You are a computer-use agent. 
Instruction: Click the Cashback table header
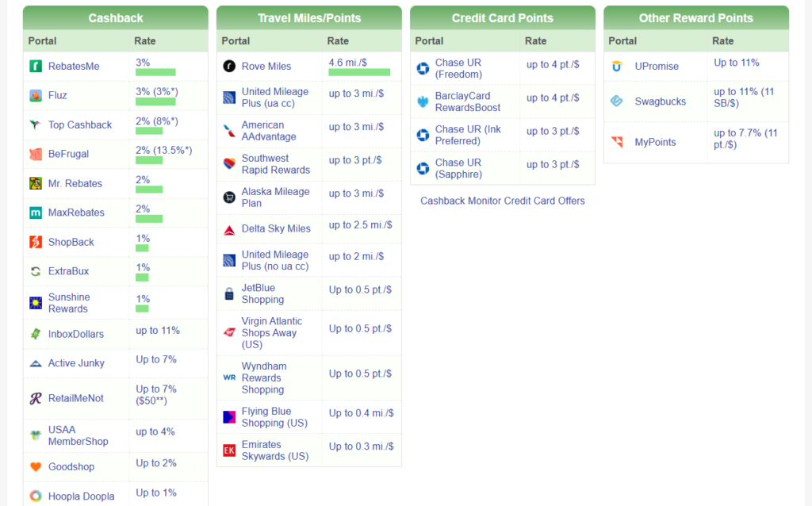116,18
